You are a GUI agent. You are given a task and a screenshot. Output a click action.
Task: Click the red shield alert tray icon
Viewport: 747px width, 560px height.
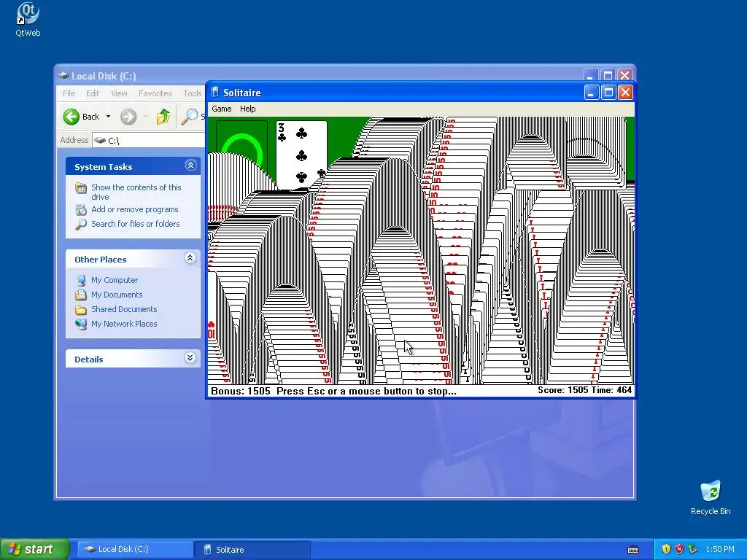coord(679,549)
